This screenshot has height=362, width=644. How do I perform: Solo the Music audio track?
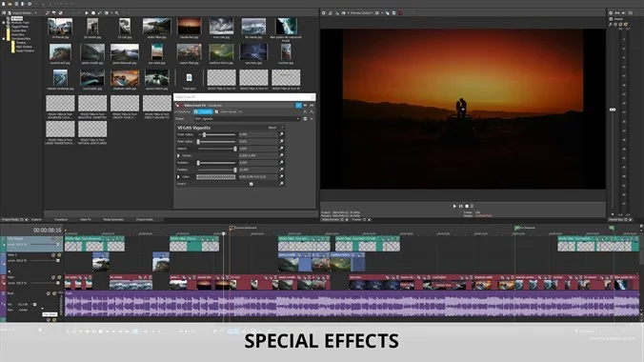(x=54, y=293)
